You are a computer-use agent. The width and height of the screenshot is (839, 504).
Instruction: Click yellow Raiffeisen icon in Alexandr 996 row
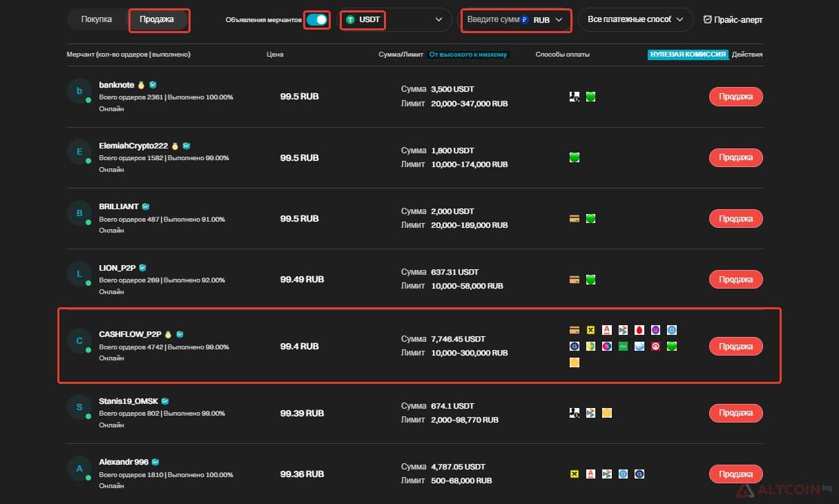[x=574, y=474]
